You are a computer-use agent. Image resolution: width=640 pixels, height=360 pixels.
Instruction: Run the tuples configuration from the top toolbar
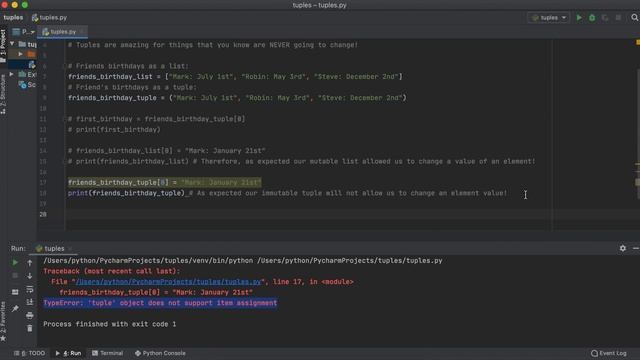pos(579,18)
